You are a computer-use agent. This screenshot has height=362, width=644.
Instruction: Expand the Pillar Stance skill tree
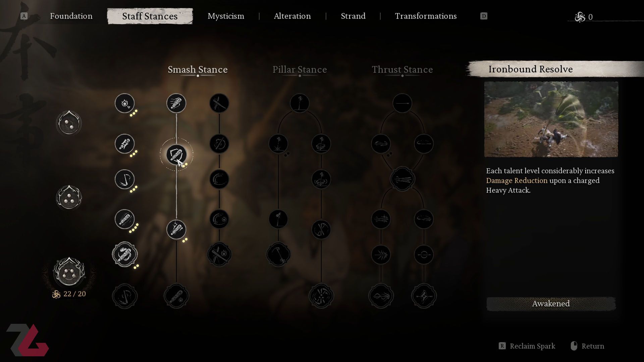(300, 69)
